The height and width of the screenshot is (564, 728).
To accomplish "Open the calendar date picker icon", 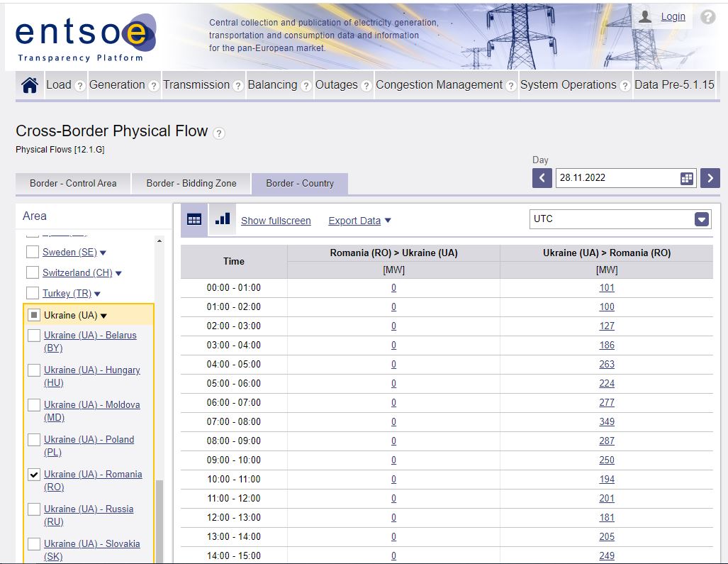I will pos(687,178).
